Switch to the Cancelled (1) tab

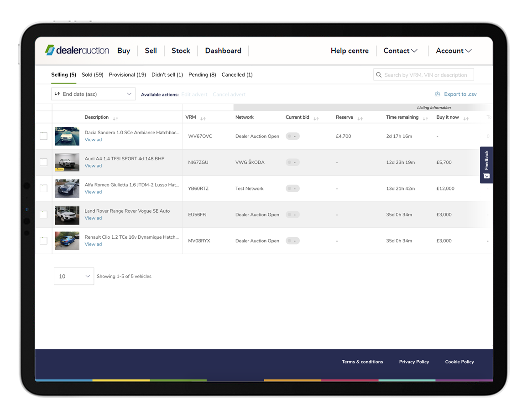coord(237,75)
